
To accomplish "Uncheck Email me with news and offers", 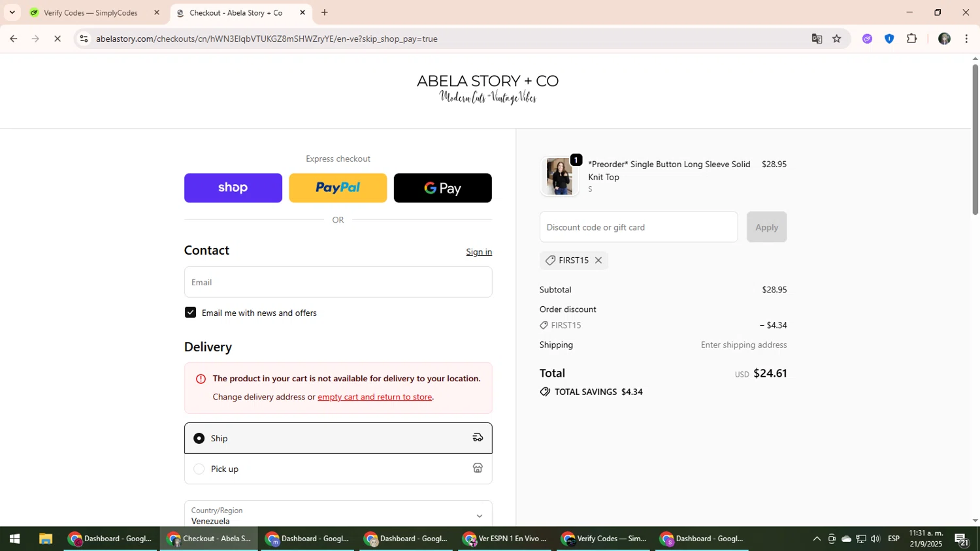I will [x=190, y=313].
